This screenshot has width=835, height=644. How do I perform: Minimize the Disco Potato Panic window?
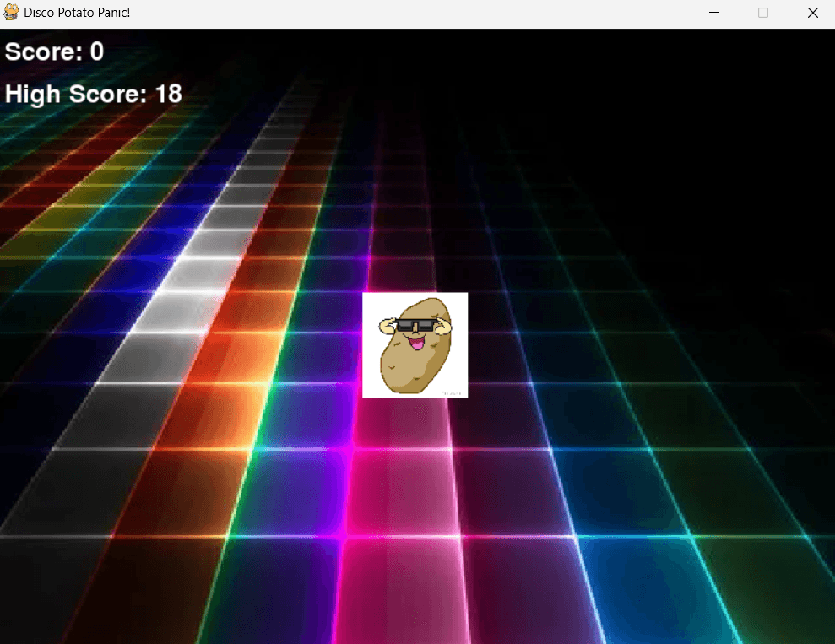click(x=713, y=13)
